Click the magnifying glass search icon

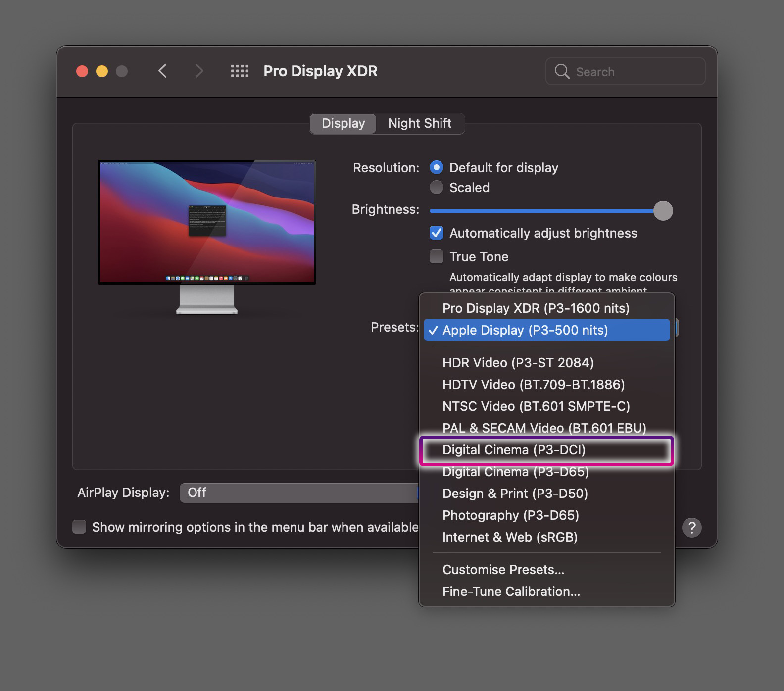[562, 72]
